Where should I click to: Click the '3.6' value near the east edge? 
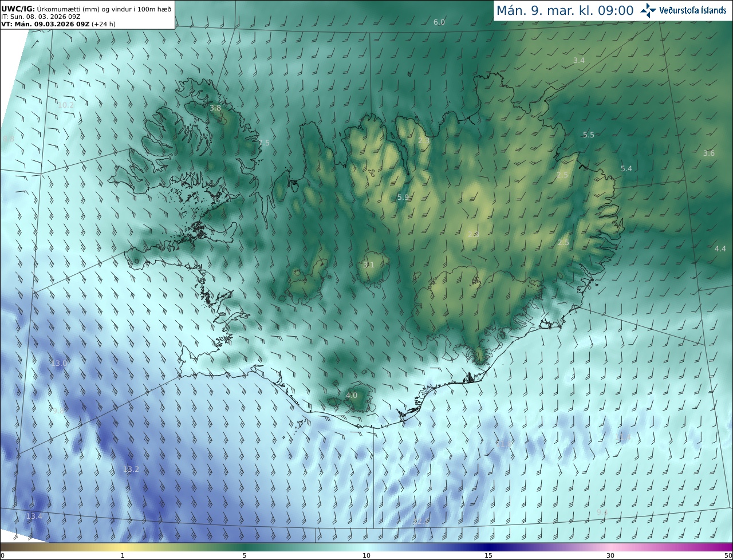(709, 153)
